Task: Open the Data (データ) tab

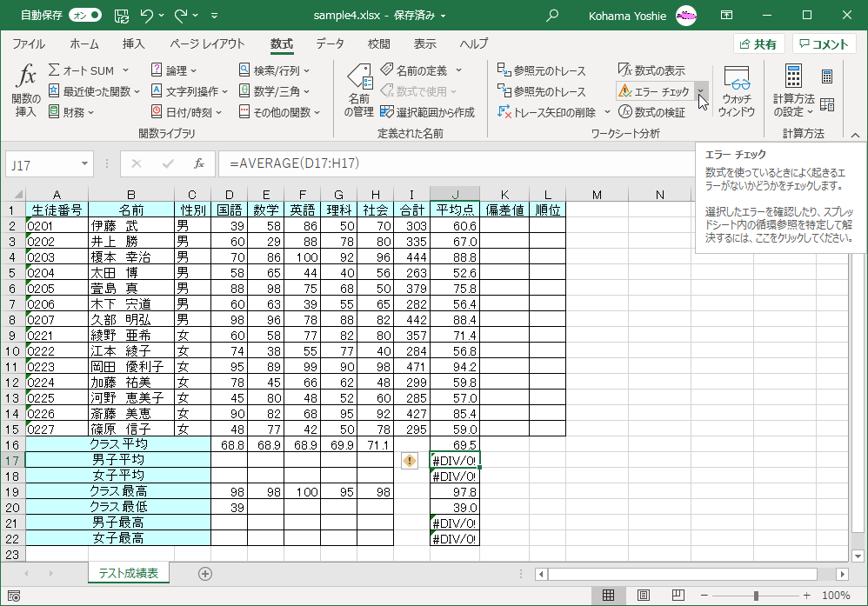Action: click(330, 43)
